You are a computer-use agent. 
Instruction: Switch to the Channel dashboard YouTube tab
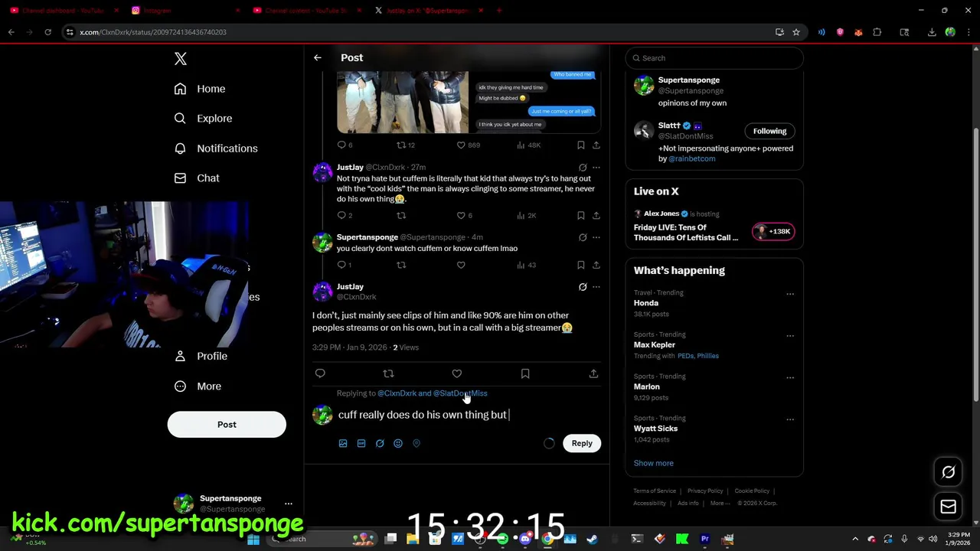click(66, 11)
